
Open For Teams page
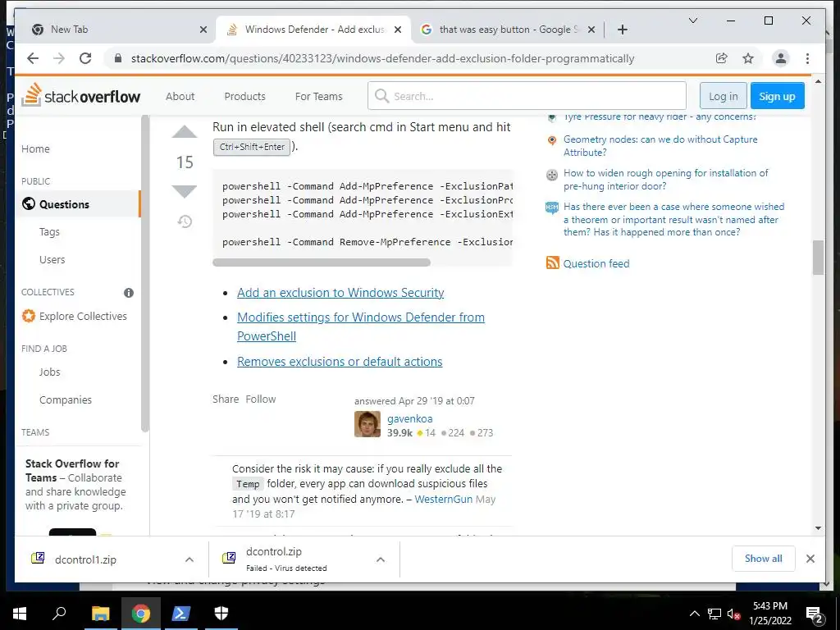click(x=319, y=97)
